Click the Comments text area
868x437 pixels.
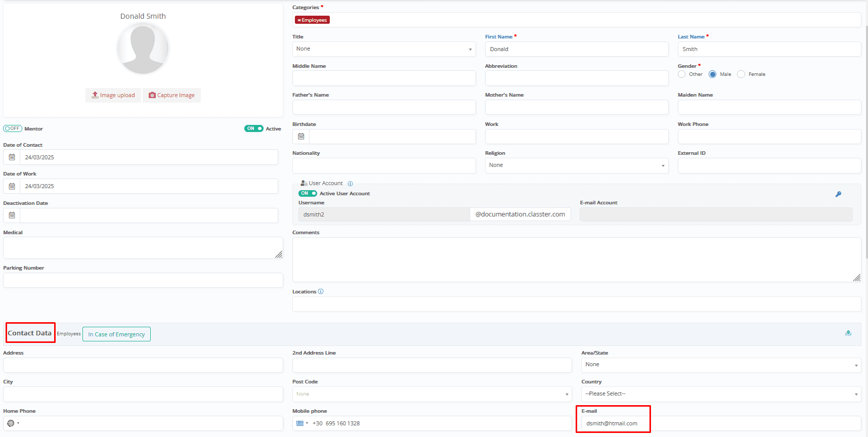(577, 259)
